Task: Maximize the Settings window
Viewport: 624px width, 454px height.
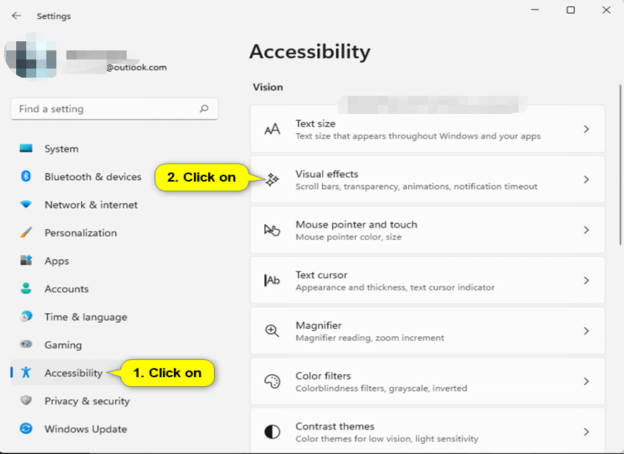Action: tap(571, 10)
